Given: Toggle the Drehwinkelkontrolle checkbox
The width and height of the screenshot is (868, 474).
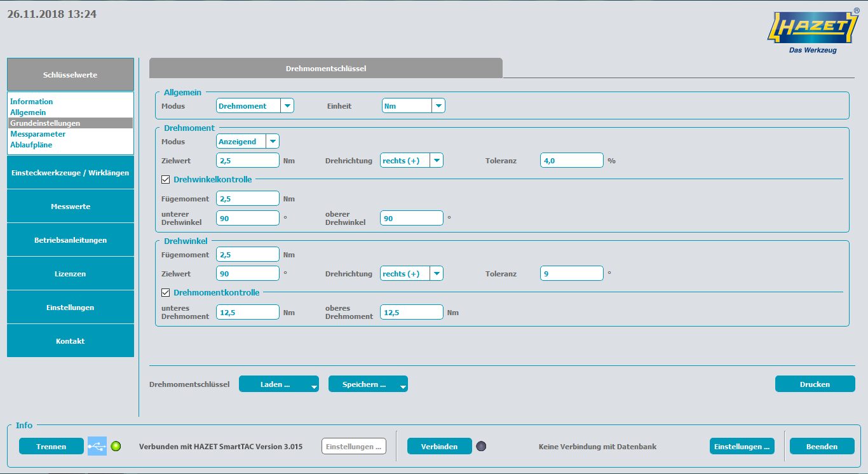Looking at the screenshot, I should click(x=166, y=180).
